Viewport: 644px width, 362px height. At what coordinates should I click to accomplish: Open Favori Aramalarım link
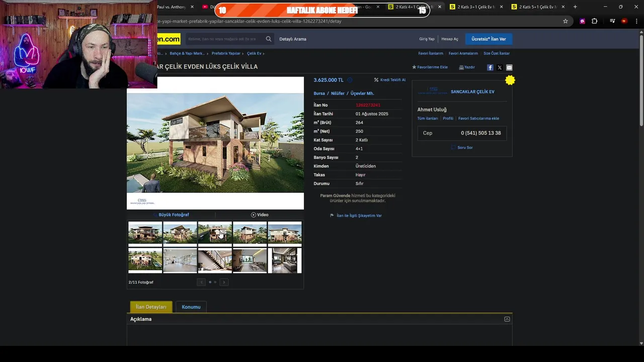(463, 53)
